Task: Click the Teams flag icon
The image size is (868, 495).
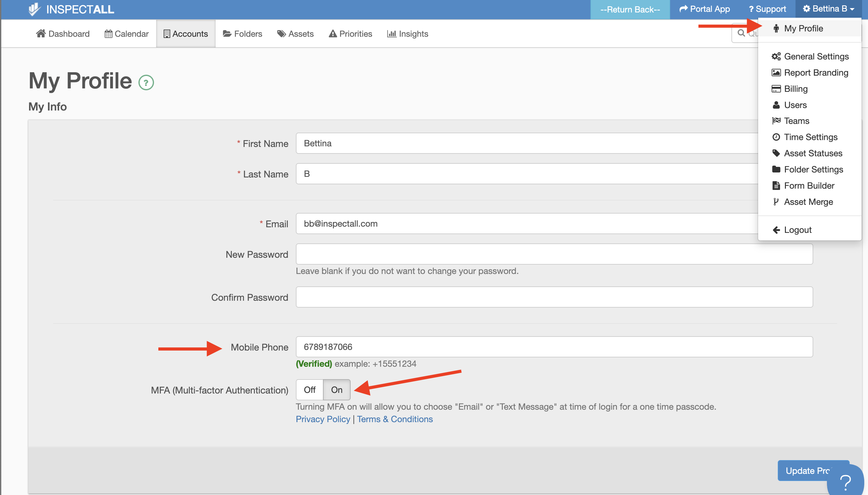Action: tap(776, 121)
